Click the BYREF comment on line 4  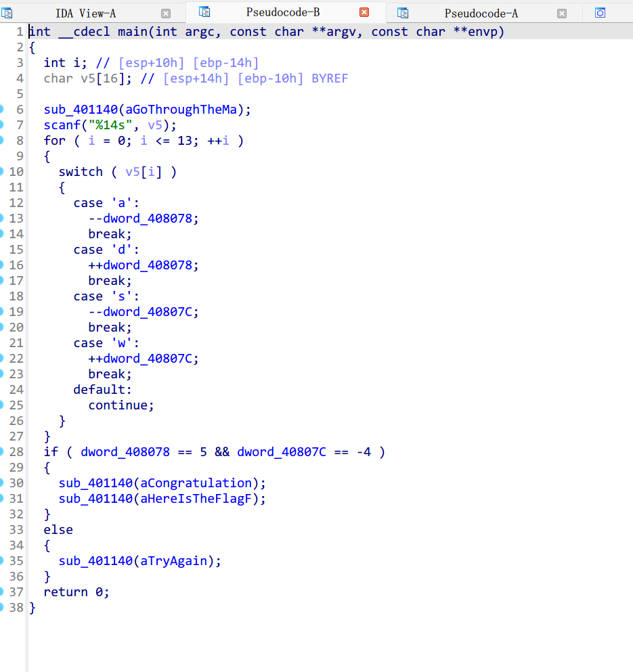point(330,79)
